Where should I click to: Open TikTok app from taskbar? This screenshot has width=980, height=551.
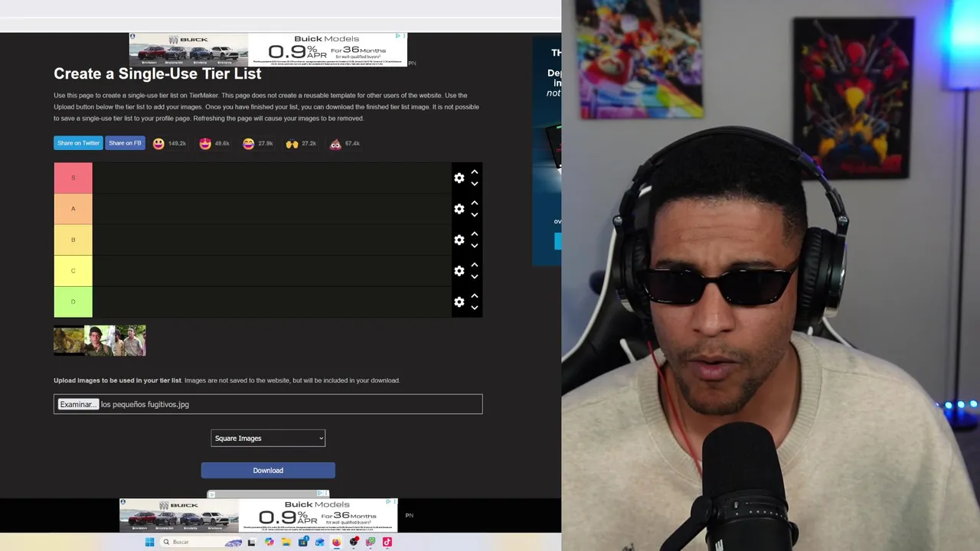click(387, 542)
